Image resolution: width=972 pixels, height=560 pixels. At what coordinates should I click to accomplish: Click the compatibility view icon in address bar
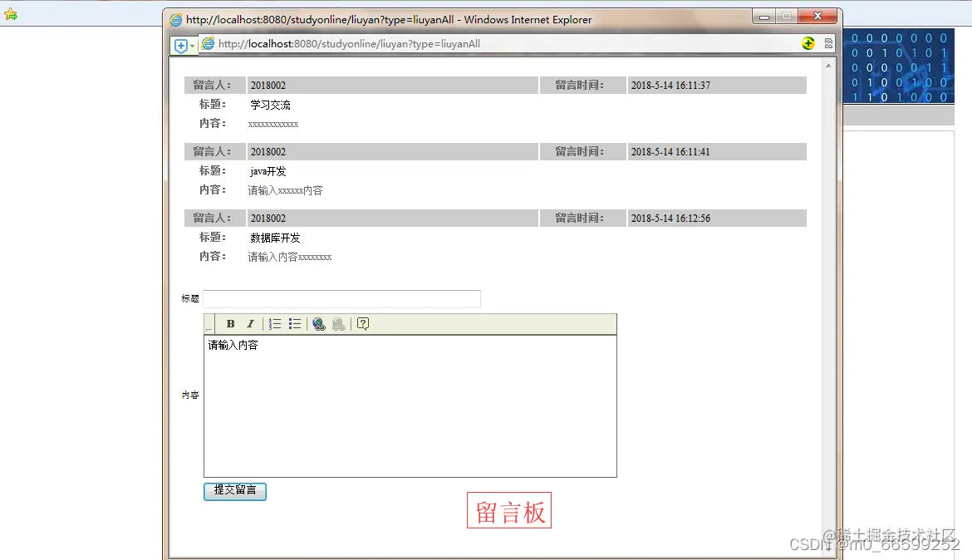point(828,43)
